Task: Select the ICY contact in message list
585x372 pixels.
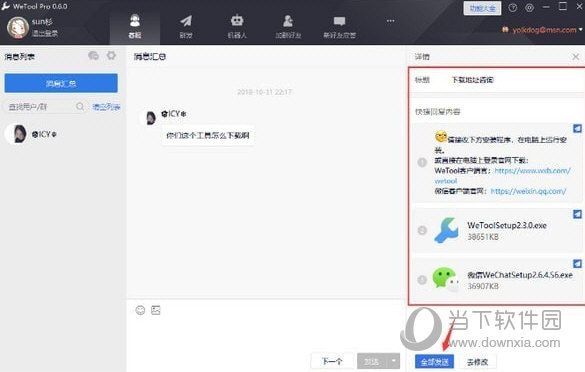Action: (63, 134)
